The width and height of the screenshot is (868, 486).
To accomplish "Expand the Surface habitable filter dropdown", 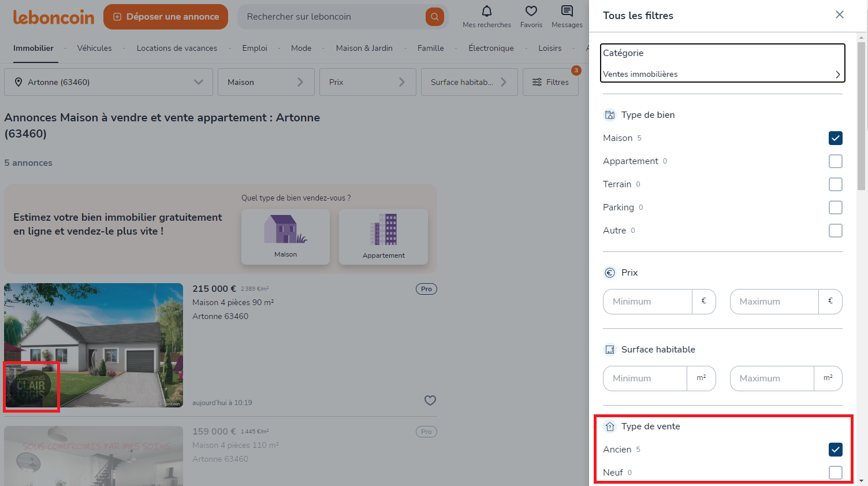I will pos(470,82).
